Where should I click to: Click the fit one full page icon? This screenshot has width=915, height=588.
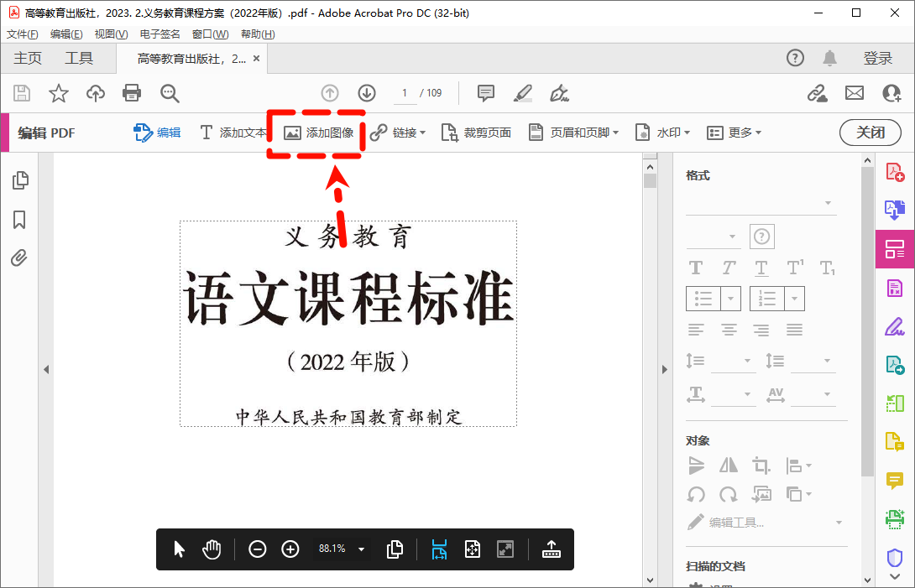pos(472,549)
